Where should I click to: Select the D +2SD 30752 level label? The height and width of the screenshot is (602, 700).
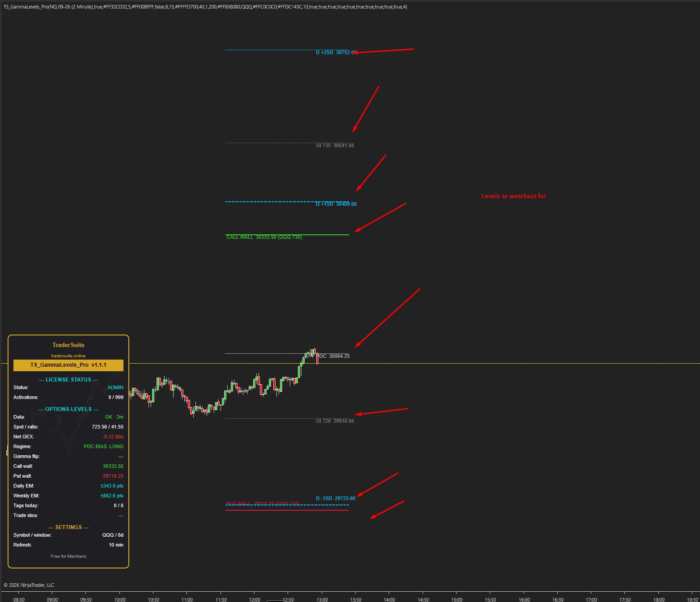coord(336,52)
